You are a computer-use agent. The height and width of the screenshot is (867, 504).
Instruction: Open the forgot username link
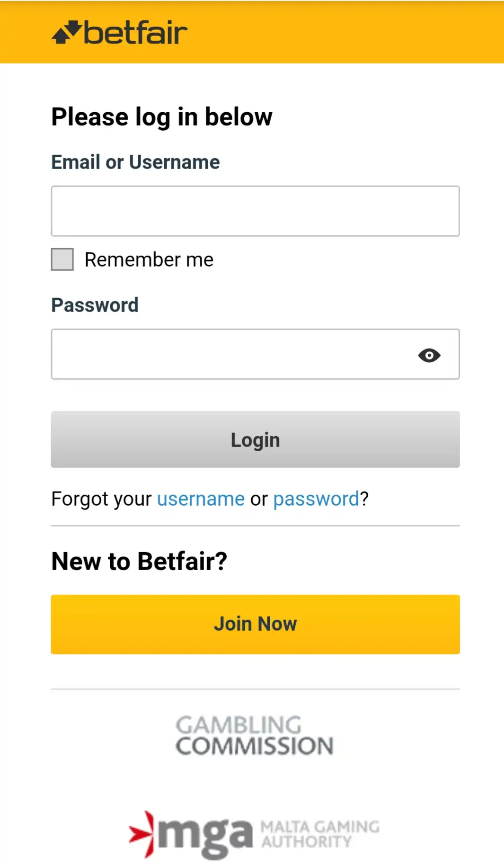(200, 499)
